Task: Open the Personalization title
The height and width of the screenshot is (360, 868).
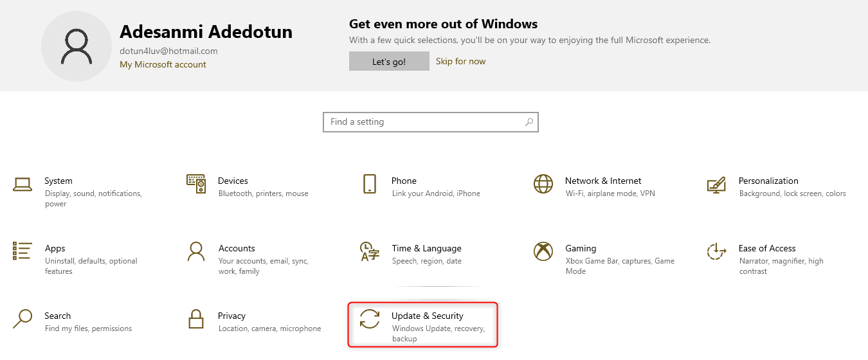Action: [x=768, y=181]
